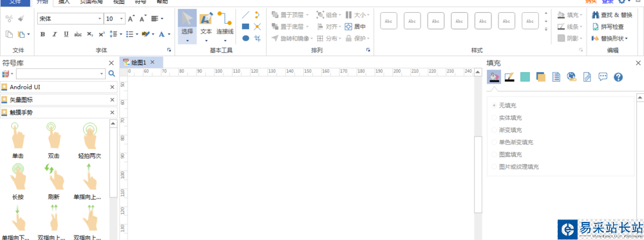Apply bold formatting
This screenshot has height=240, width=644.
click(x=43, y=35)
